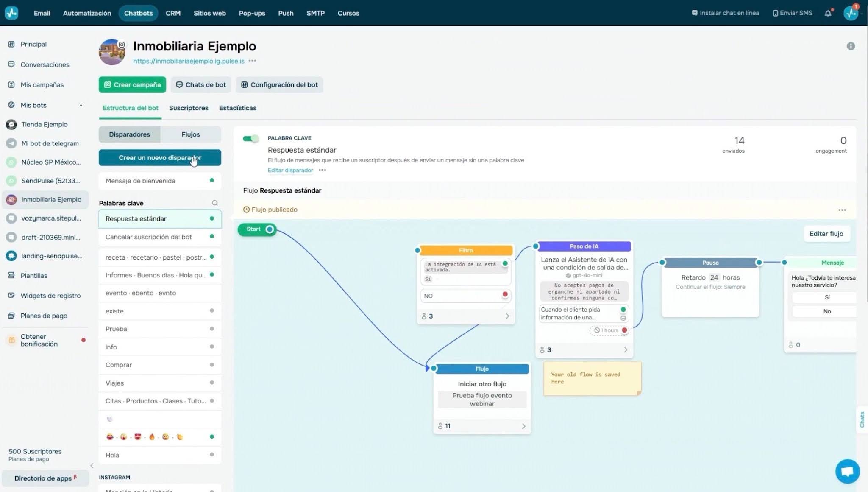The width and height of the screenshot is (868, 492).
Task: Open more options next to bot URL
Action: 253,61
